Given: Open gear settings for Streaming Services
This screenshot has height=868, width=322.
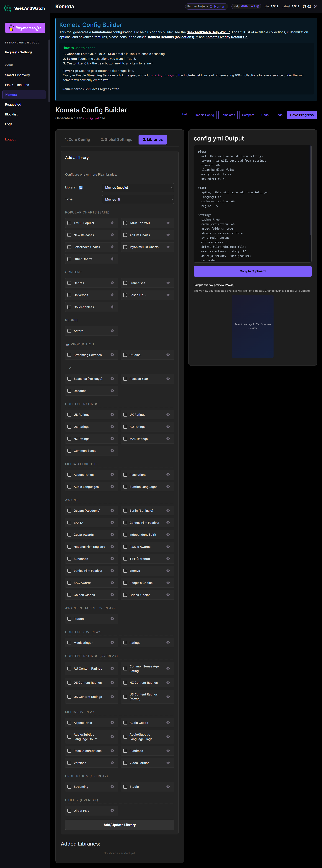Looking at the screenshot, I should (x=112, y=355).
